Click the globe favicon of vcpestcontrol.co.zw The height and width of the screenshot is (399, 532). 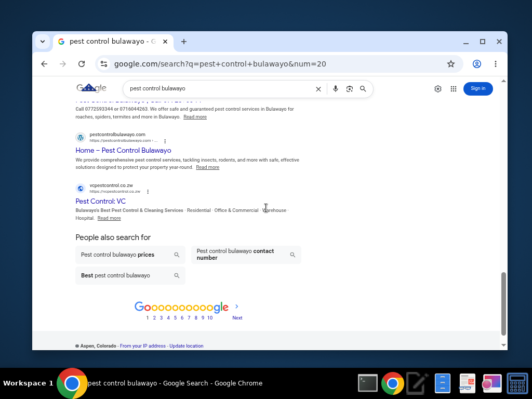(x=81, y=188)
